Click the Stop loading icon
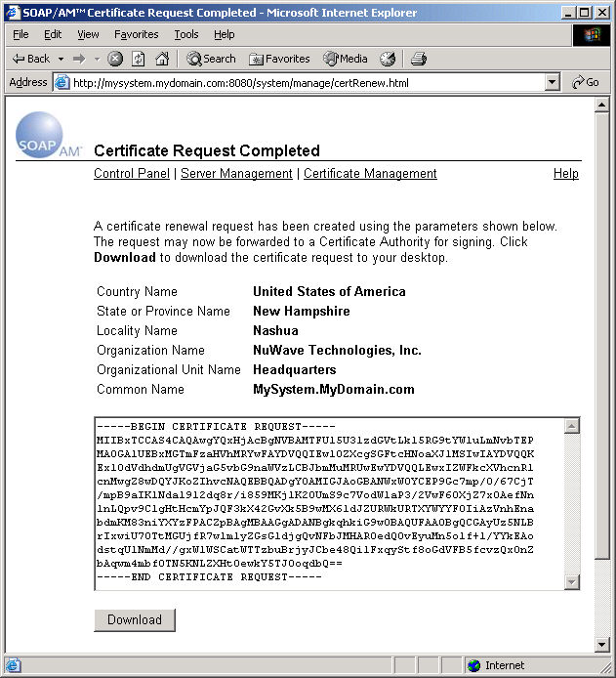 click(115, 59)
